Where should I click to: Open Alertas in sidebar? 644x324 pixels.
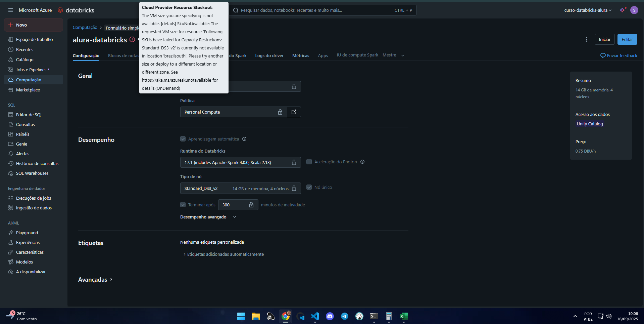(34, 154)
